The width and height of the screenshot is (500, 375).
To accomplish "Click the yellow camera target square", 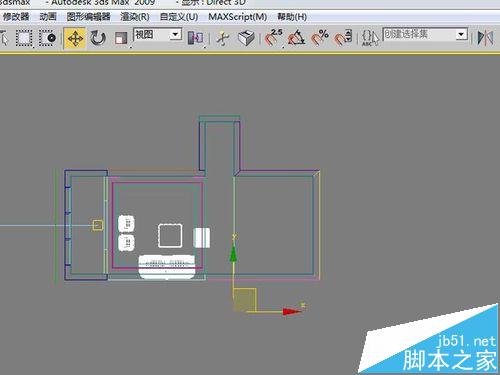I will coord(98,225).
